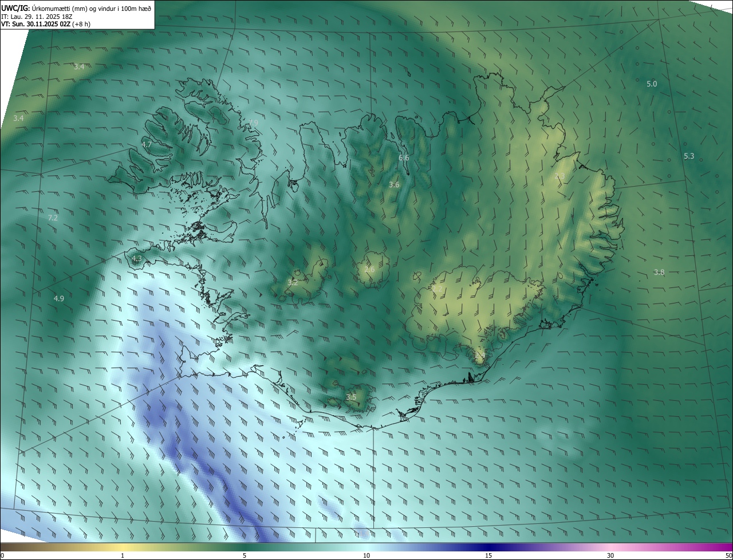The width and height of the screenshot is (733, 560).
Task: Click the colorbar tick label 5
Action: pos(245,555)
